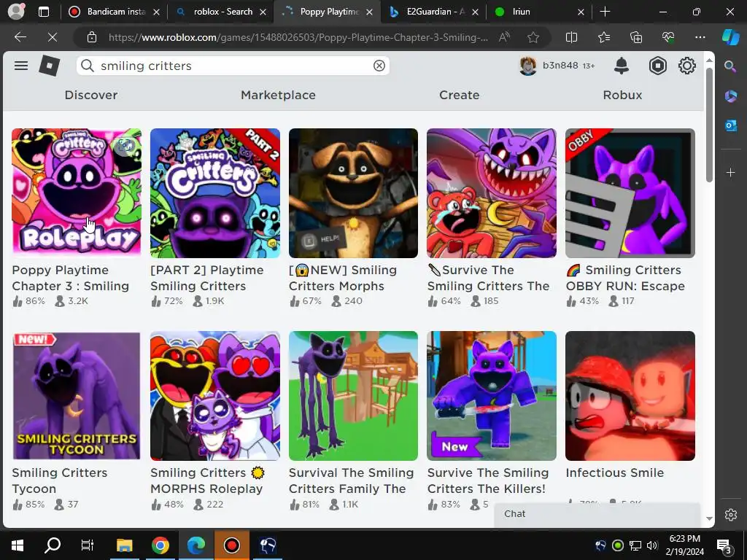Open the Marketplace page

[x=278, y=95]
